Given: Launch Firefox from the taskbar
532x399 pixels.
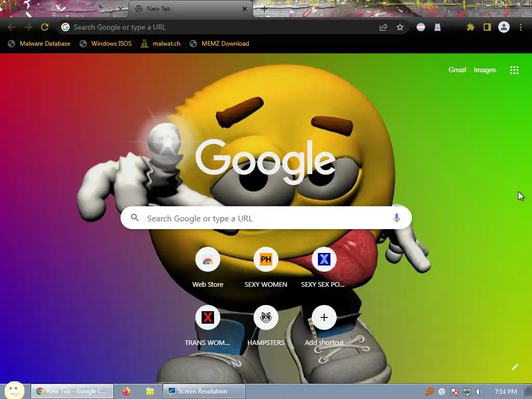Looking at the screenshot, I should point(126,391).
